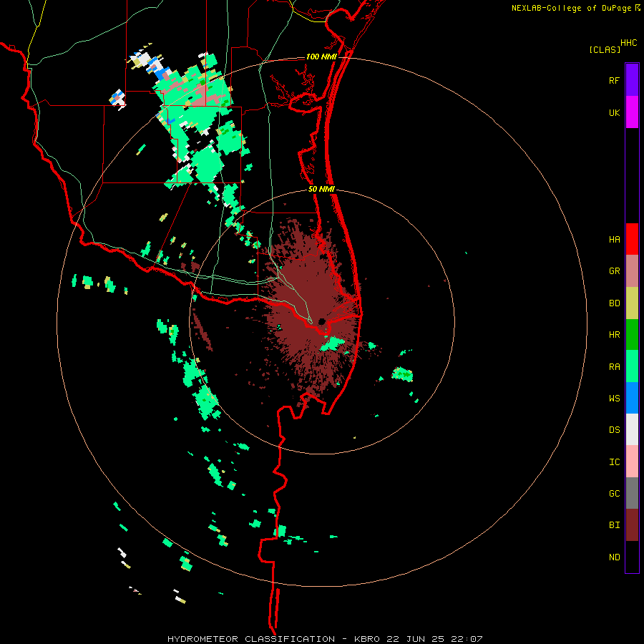The width and height of the screenshot is (644, 644).
Task: Click the IC light pink legend swatch
Action: 632,462
